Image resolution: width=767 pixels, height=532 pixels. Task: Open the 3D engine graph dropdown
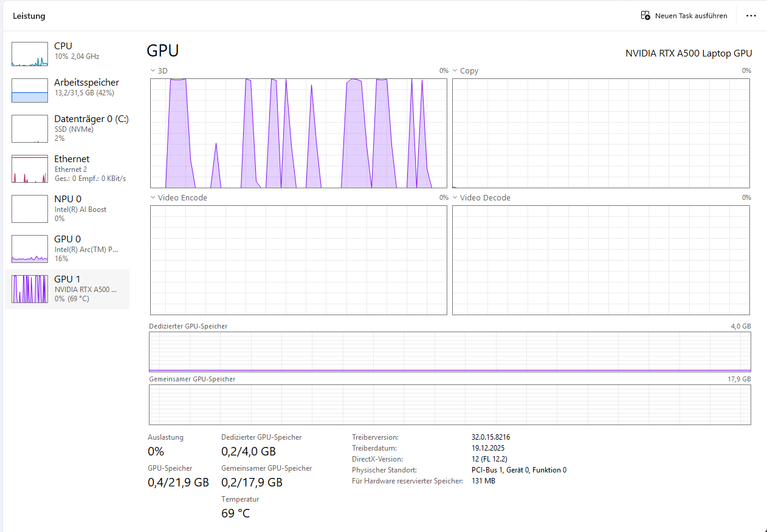tap(153, 71)
